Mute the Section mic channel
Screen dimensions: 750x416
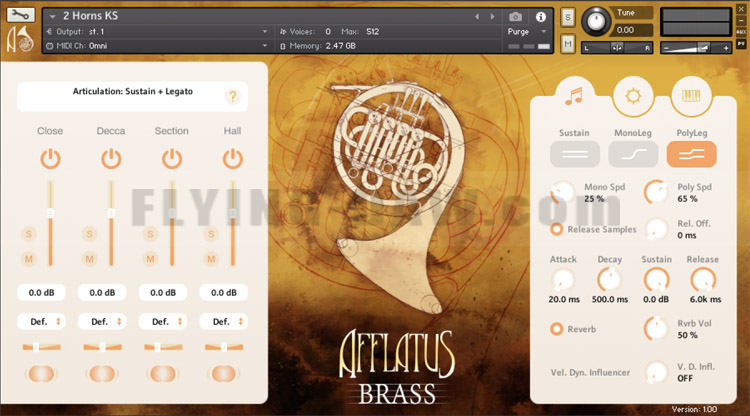point(150,259)
